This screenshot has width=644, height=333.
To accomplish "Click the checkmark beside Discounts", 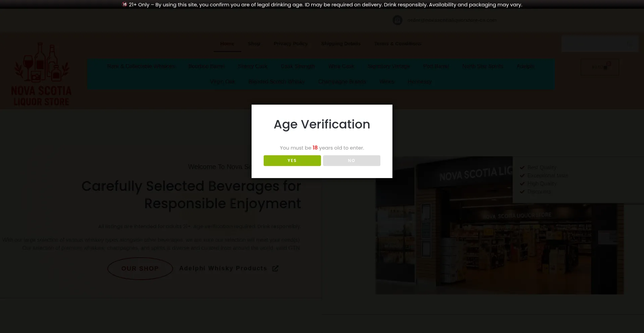I will (x=522, y=191).
